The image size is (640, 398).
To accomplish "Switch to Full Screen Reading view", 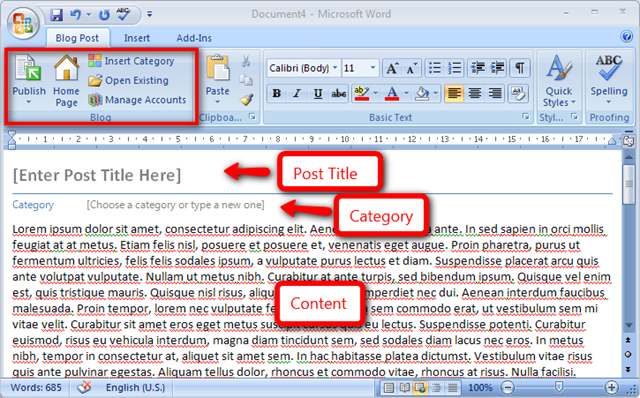I will pos(404,387).
